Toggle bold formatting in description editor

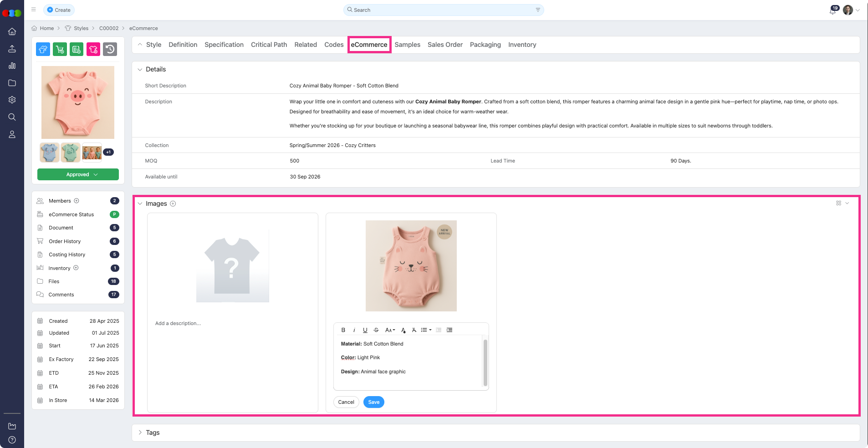pos(343,330)
